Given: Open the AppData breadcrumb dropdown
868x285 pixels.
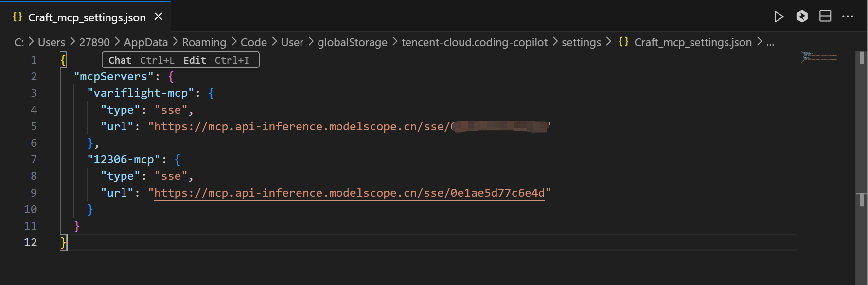Looking at the screenshot, I should pos(145,42).
